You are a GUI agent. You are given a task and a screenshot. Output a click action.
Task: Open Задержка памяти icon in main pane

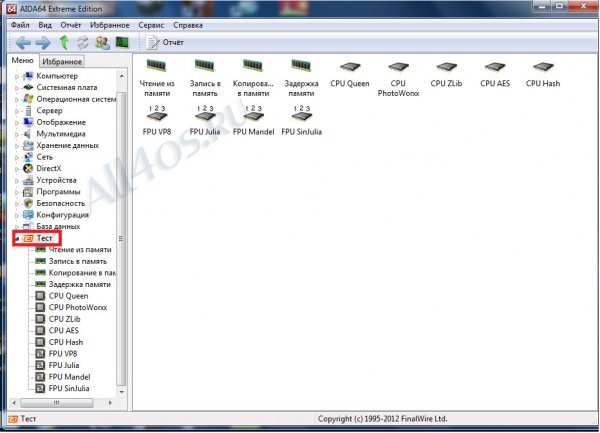click(x=301, y=78)
